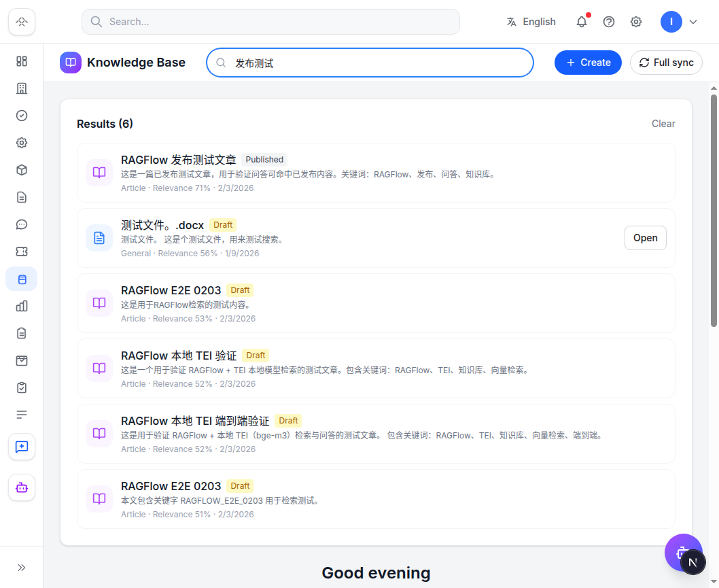Open the chat bubble icon in sidebar

click(22, 224)
